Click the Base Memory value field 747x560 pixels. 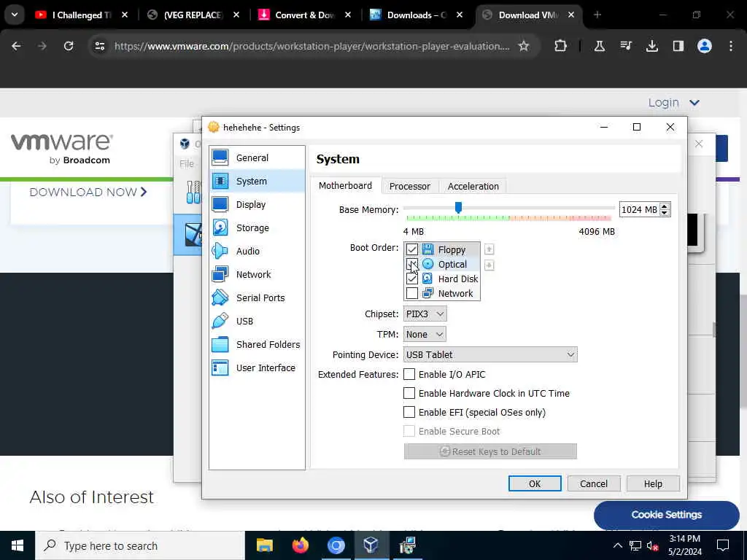[x=639, y=209]
